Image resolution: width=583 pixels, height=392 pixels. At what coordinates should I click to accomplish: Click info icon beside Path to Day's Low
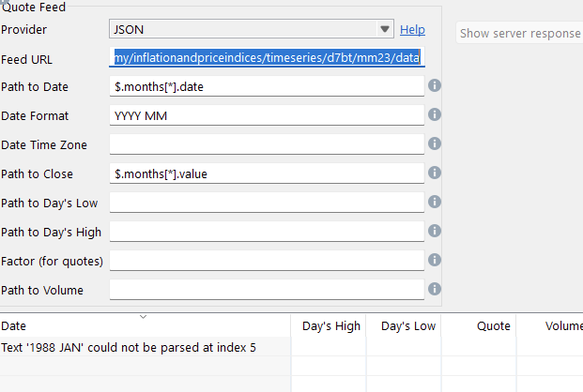click(x=435, y=203)
